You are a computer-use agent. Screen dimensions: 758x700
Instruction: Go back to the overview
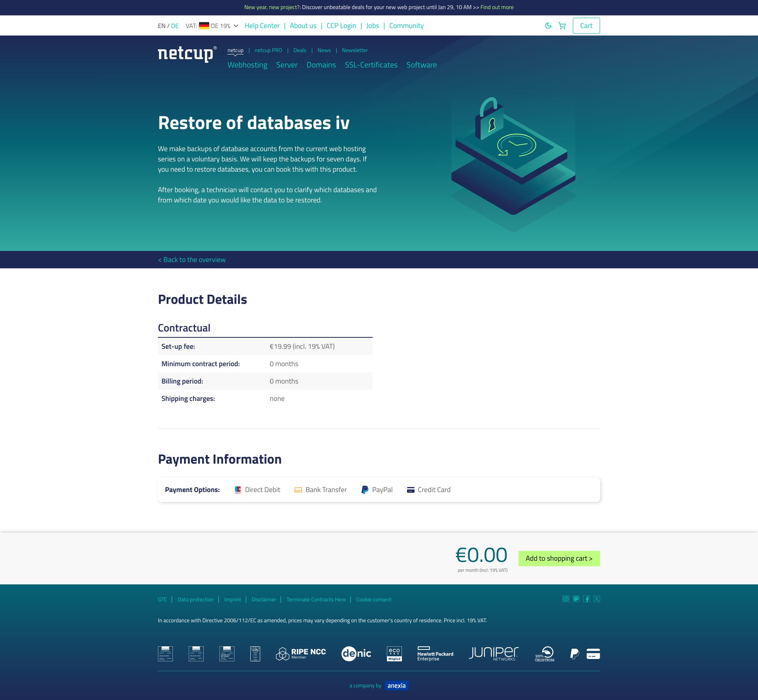coord(192,260)
